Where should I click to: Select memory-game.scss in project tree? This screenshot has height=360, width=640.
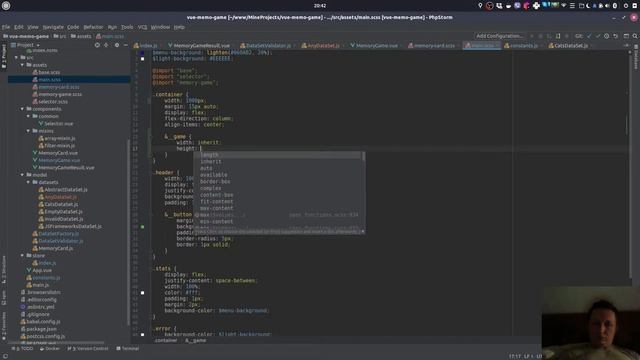point(57,94)
